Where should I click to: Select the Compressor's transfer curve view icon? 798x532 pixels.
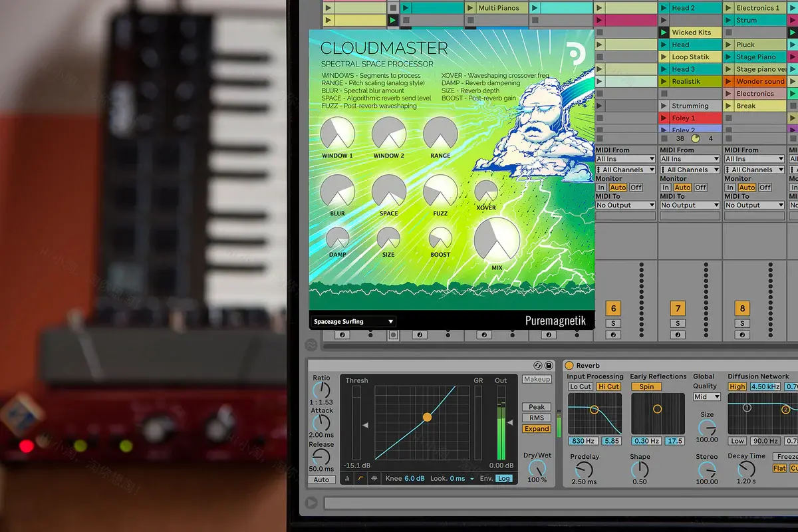(x=360, y=478)
